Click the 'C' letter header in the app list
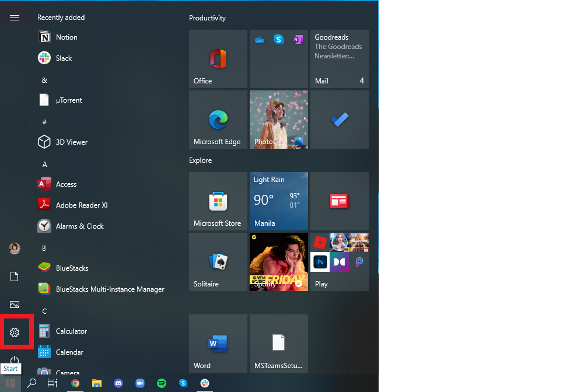The width and height of the screenshot is (584, 392). point(44,311)
